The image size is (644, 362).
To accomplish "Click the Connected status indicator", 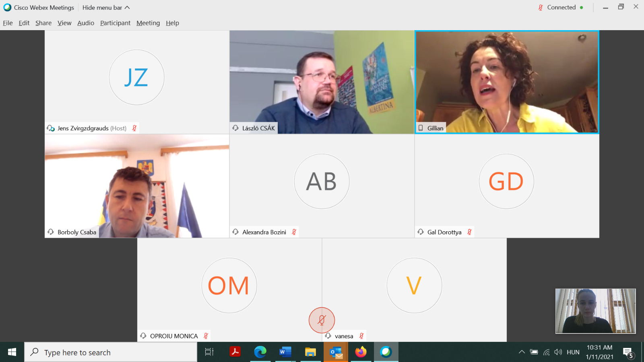I will pos(561,8).
